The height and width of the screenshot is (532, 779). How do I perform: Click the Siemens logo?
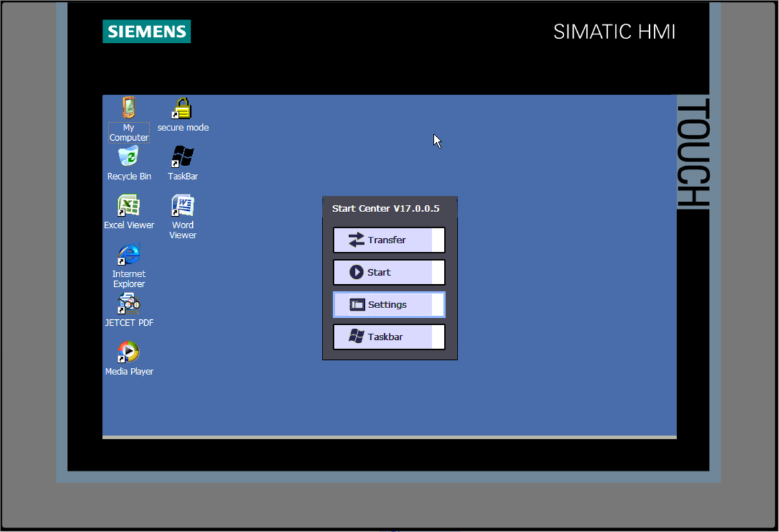click(146, 31)
